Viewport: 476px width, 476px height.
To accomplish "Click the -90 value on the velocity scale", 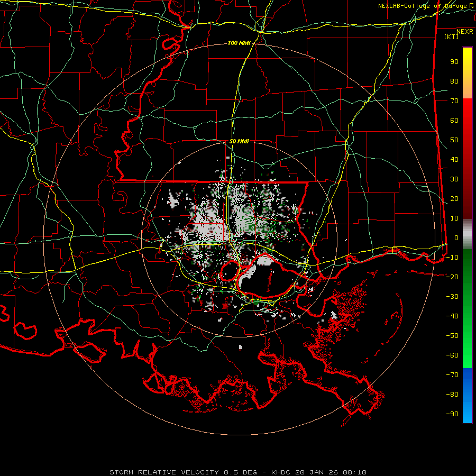I will [x=452, y=414].
